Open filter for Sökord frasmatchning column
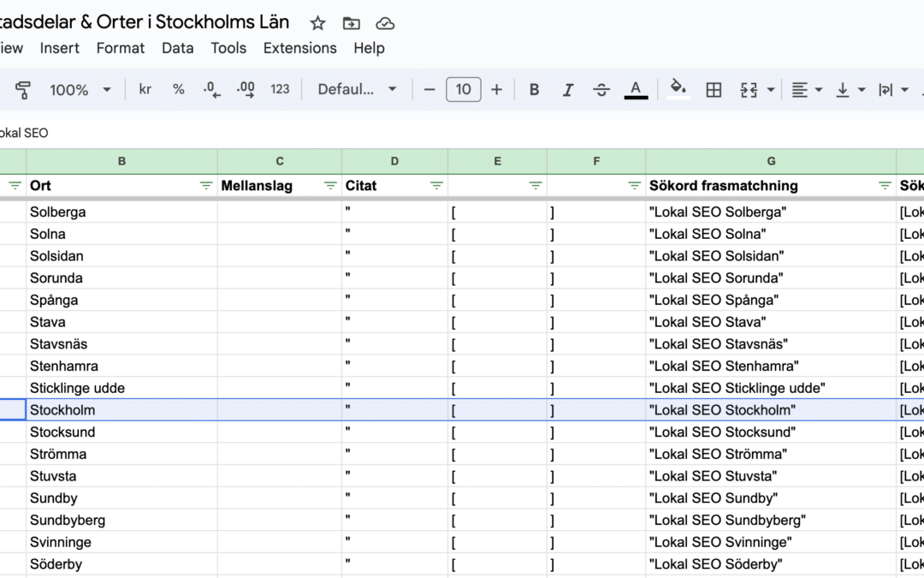 tap(885, 186)
